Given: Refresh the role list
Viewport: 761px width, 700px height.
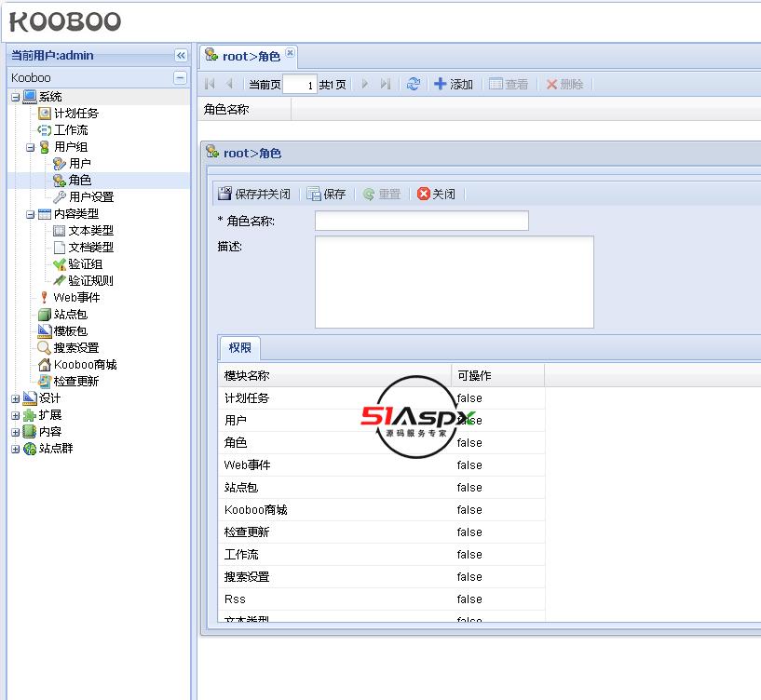Looking at the screenshot, I should pyautogui.click(x=413, y=84).
